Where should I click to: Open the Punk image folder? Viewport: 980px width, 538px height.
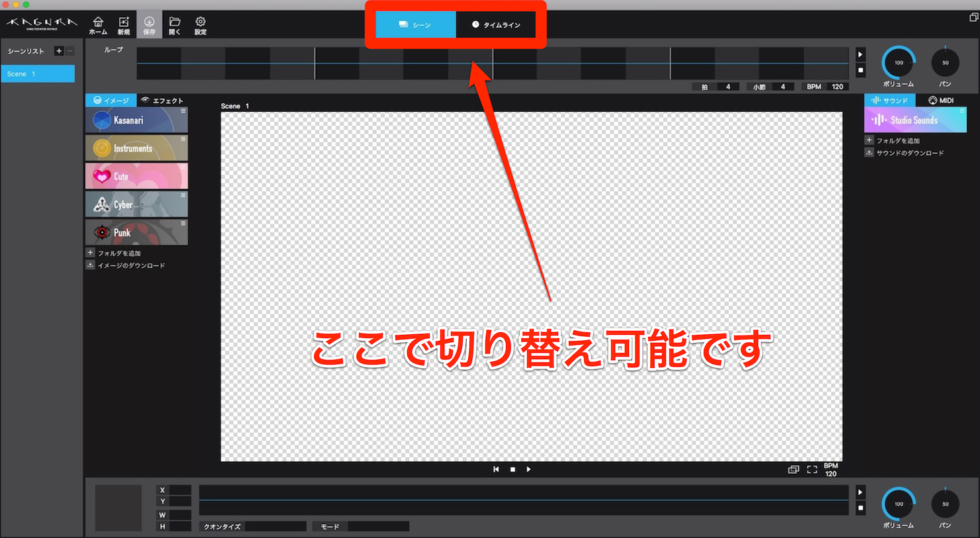pos(136,232)
